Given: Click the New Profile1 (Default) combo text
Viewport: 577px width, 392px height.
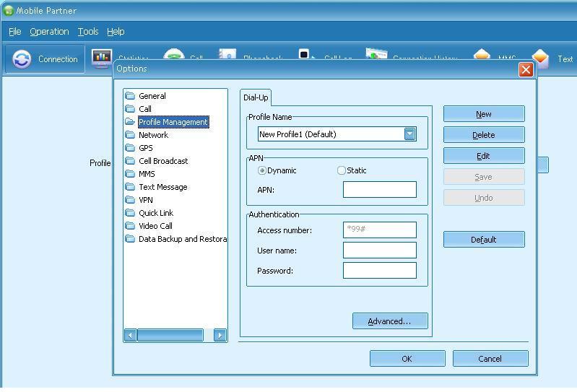Looking at the screenshot, I should click(x=298, y=134).
